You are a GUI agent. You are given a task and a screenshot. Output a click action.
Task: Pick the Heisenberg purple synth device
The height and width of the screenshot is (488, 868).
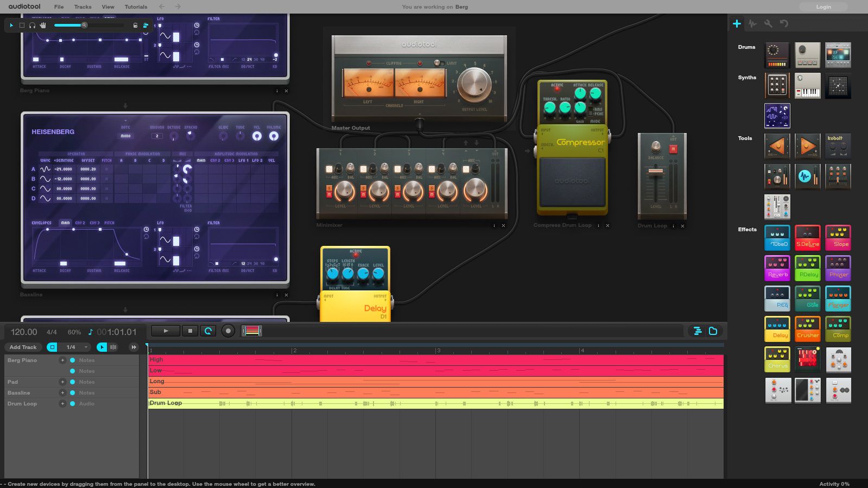pos(777,116)
